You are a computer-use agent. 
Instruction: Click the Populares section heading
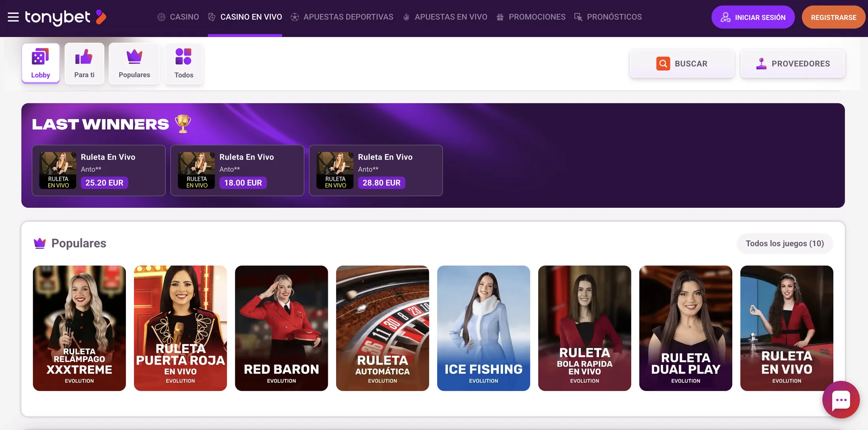point(79,243)
